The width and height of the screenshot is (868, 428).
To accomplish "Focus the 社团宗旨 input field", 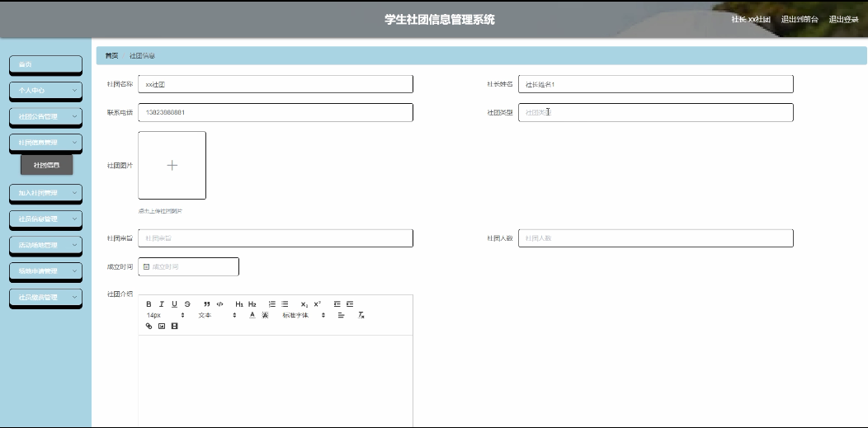I will (276, 238).
